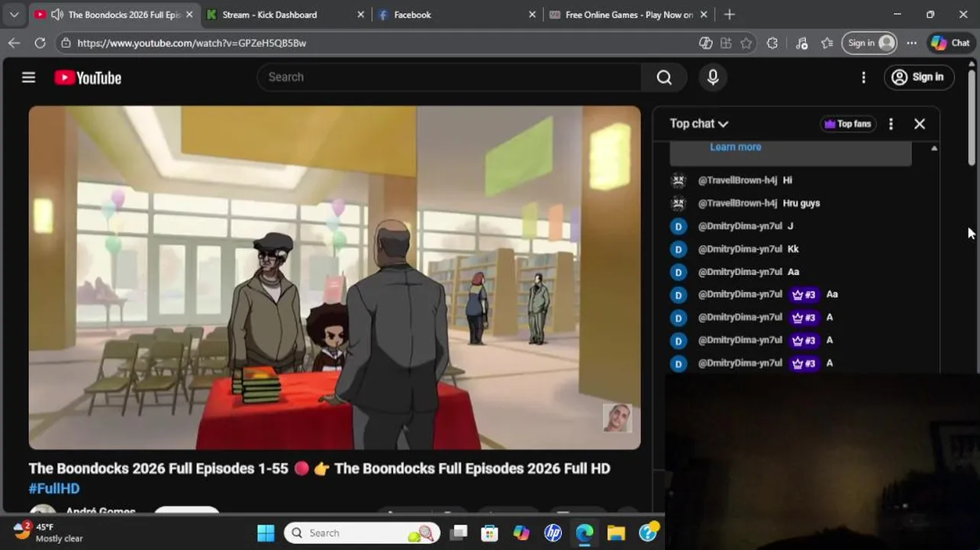View site information icon in address bar
The image size is (980, 550).
[66, 43]
